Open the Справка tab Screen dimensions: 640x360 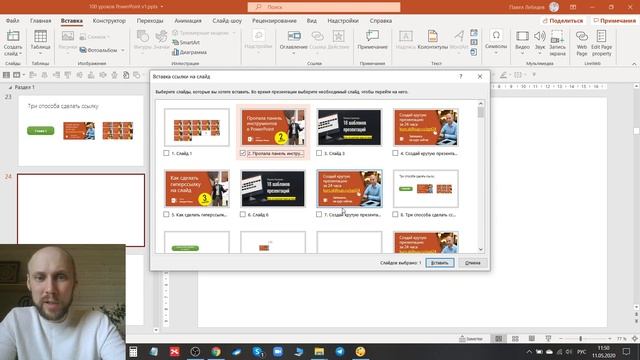pos(380,20)
